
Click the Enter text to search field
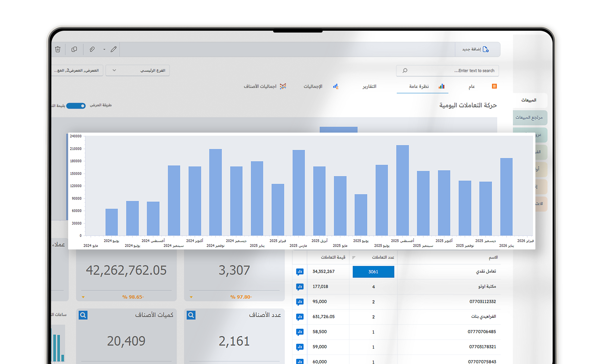point(447,71)
